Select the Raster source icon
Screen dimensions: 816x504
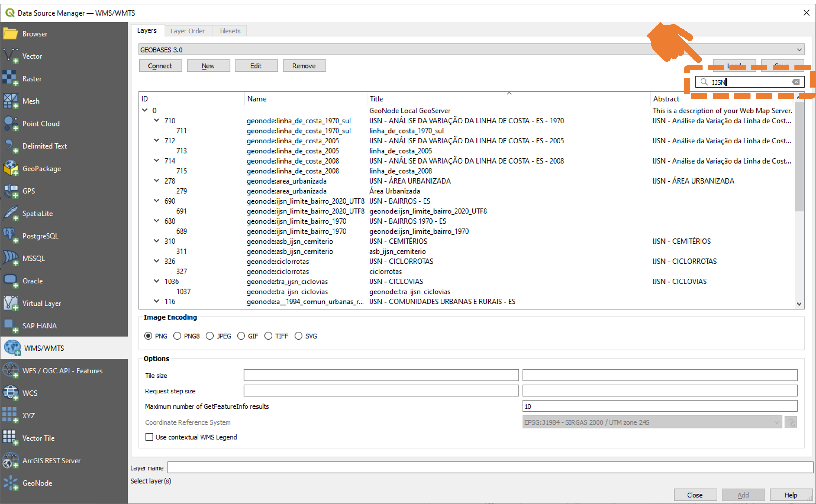[x=10, y=78]
